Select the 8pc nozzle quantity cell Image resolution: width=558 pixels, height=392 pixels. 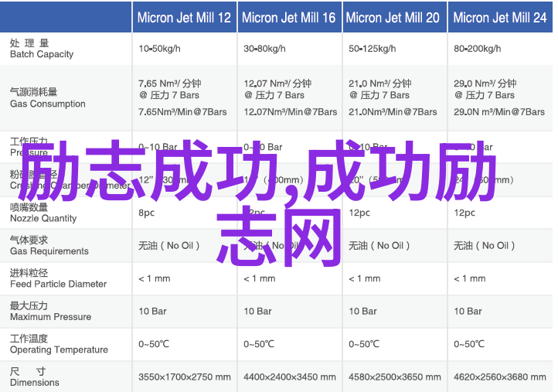[x=147, y=213]
